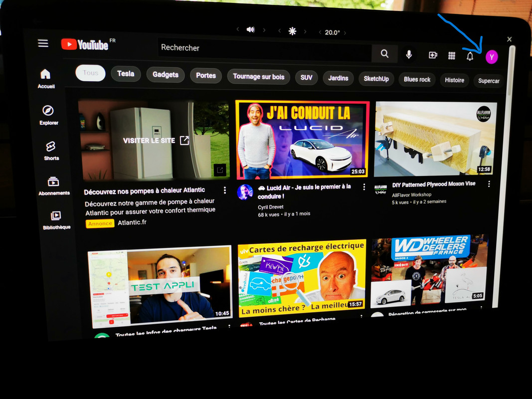The width and height of the screenshot is (532, 399).
Task: Click the brightness sun icon at top
Action: 292,31
